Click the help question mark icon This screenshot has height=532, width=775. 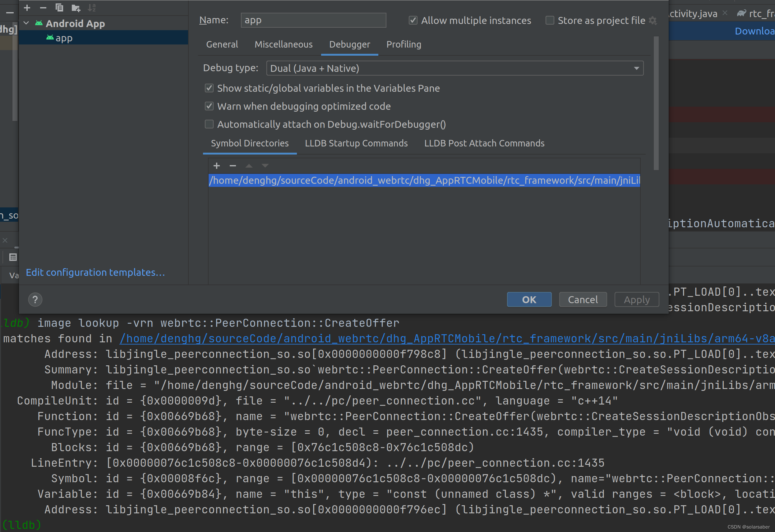(35, 299)
